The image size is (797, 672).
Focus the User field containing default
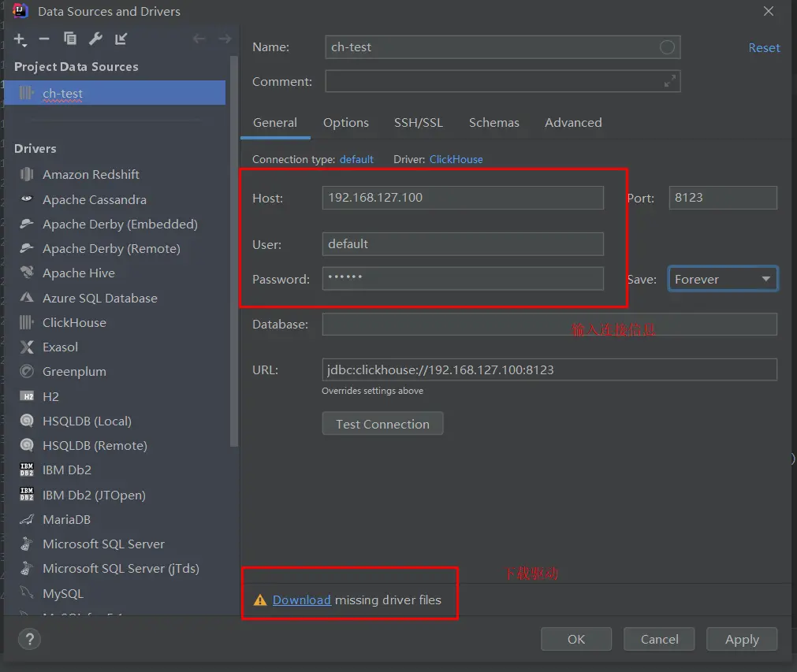[463, 244]
